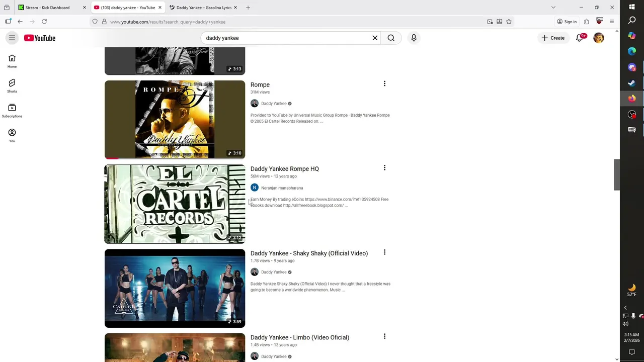Open the site padlock information icon
644x362 pixels.
click(x=104, y=22)
